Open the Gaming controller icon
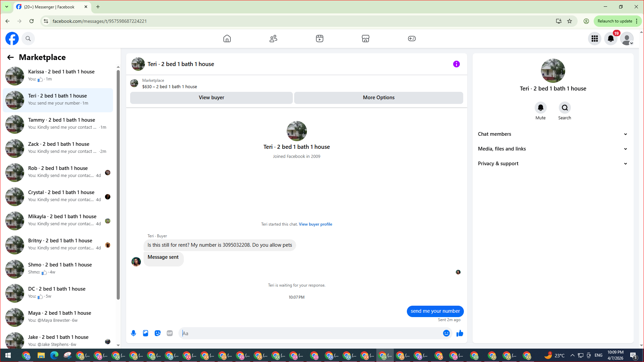Screen dimensions: 644x362 coord(412,39)
